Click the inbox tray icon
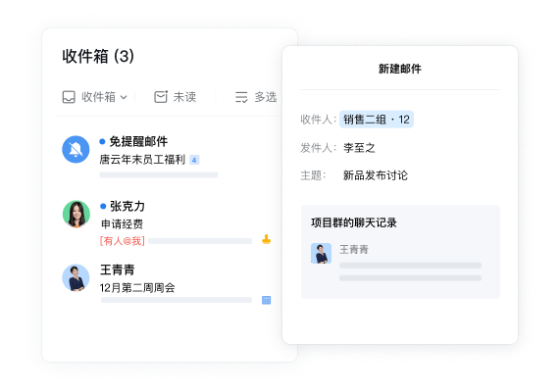559x392 pixels. click(69, 97)
